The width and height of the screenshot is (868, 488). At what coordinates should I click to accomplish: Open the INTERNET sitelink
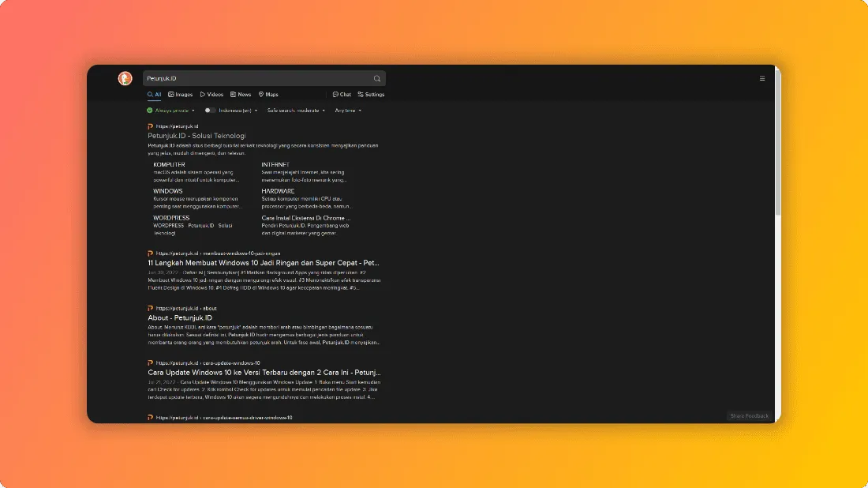tap(275, 164)
